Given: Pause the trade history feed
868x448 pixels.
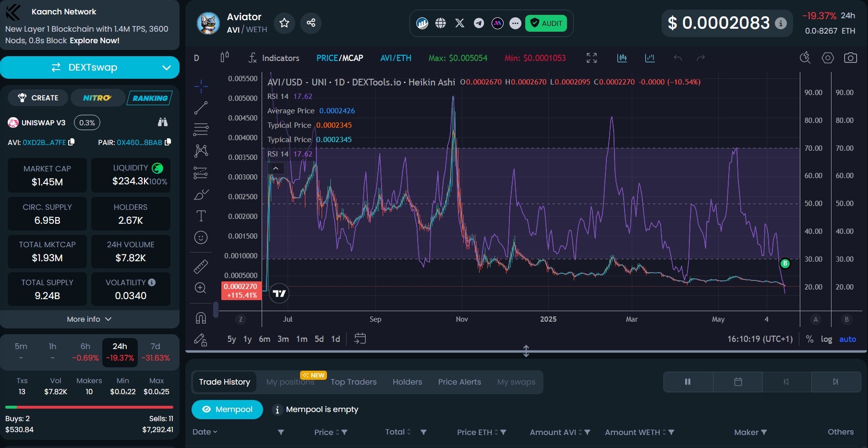Looking at the screenshot, I should (x=687, y=382).
